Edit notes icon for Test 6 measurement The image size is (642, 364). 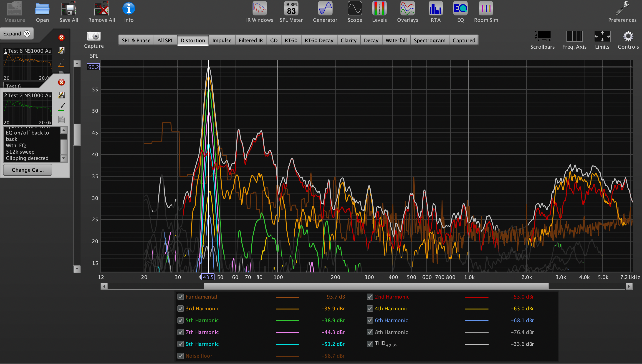click(61, 50)
